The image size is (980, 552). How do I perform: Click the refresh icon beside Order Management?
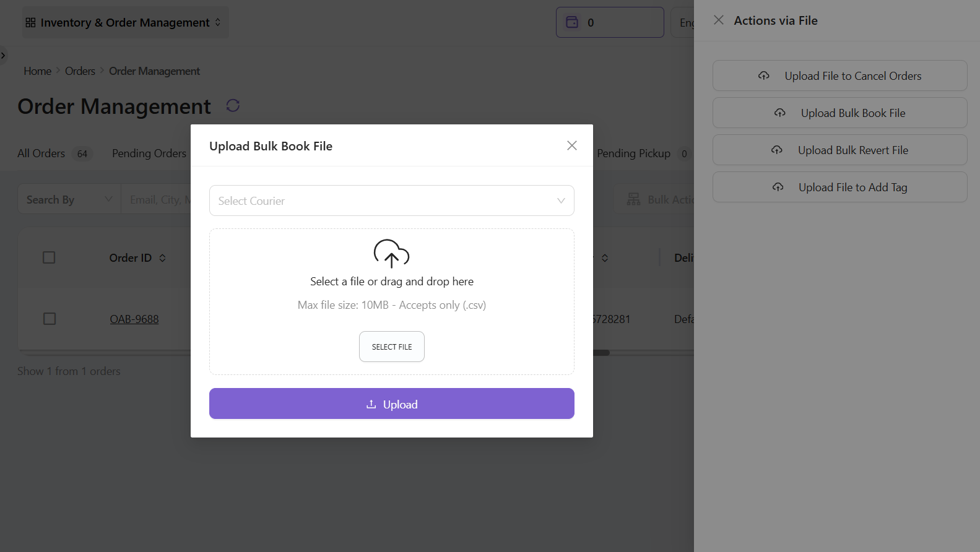(233, 106)
